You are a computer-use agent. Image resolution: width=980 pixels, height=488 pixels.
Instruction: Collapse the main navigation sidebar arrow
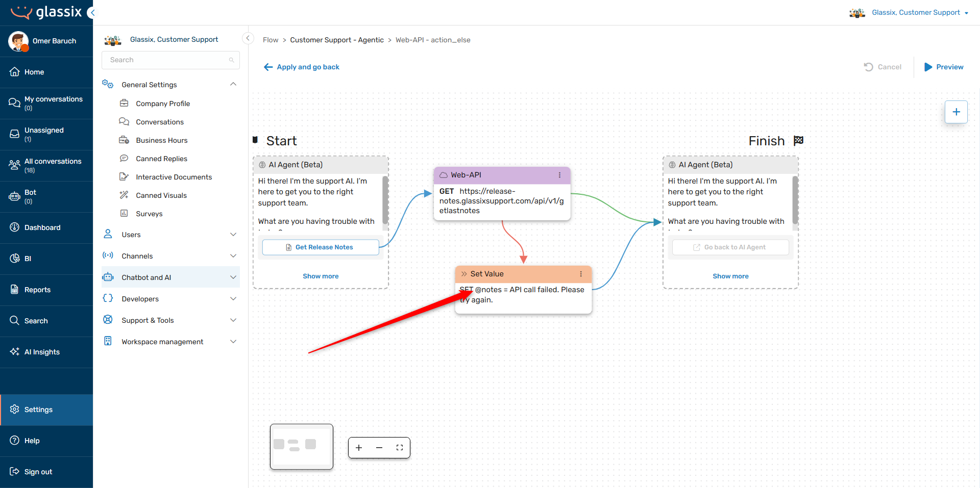91,13
